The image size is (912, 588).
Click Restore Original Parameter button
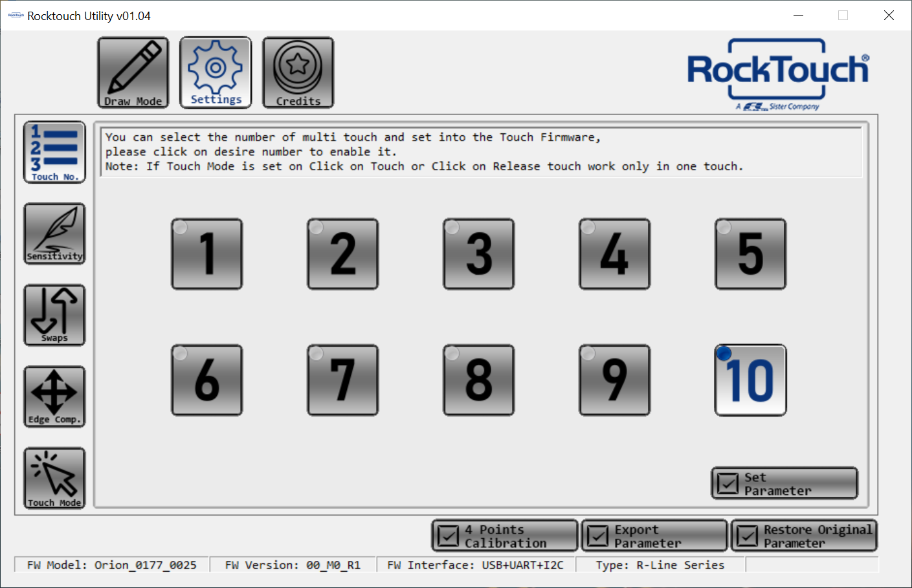804,536
